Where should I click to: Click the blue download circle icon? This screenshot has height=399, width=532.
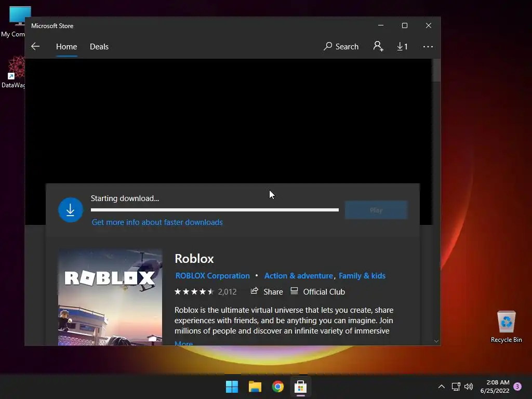pyautogui.click(x=71, y=210)
